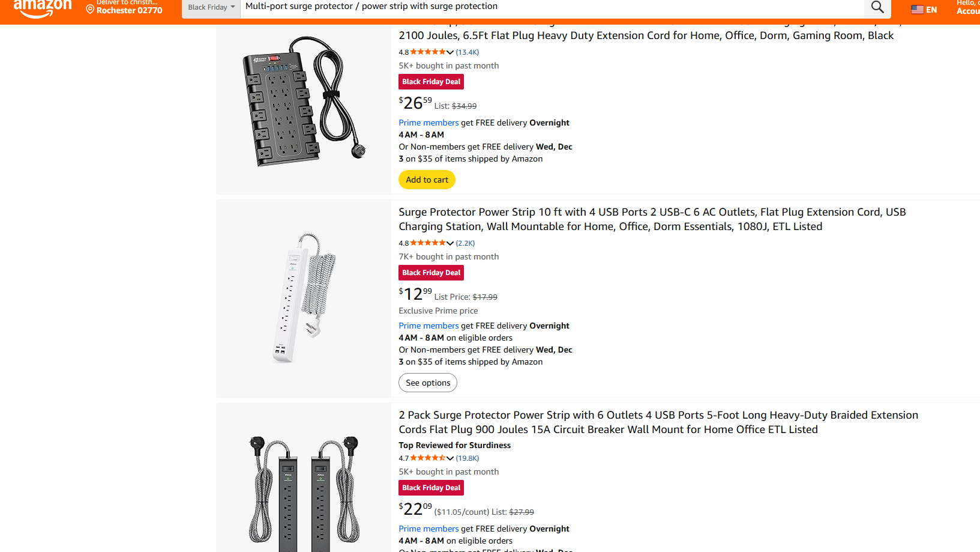Click the black 22-outlet surge protector image
This screenshot has width=980, height=552.
[x=304, y=102]
